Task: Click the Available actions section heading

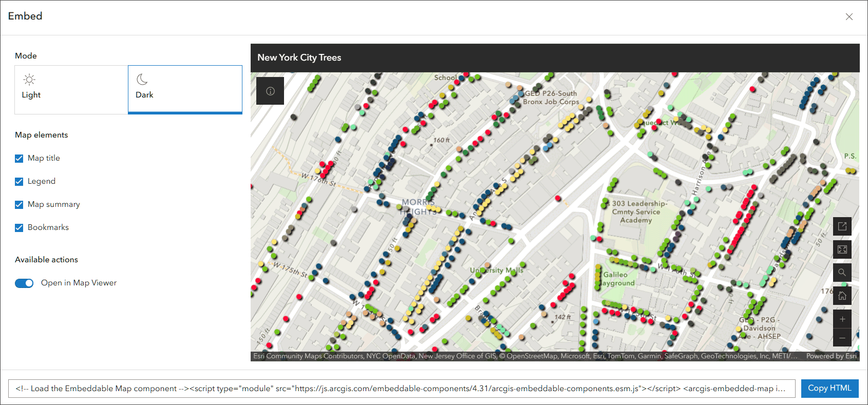Action: coord(47,260)
